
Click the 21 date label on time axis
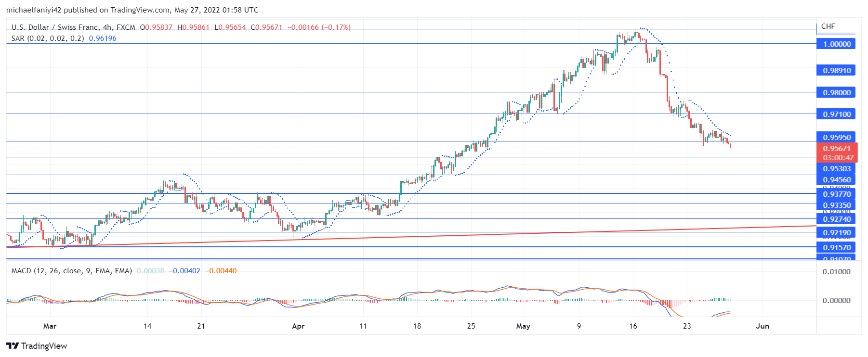[x=201, y=326]
